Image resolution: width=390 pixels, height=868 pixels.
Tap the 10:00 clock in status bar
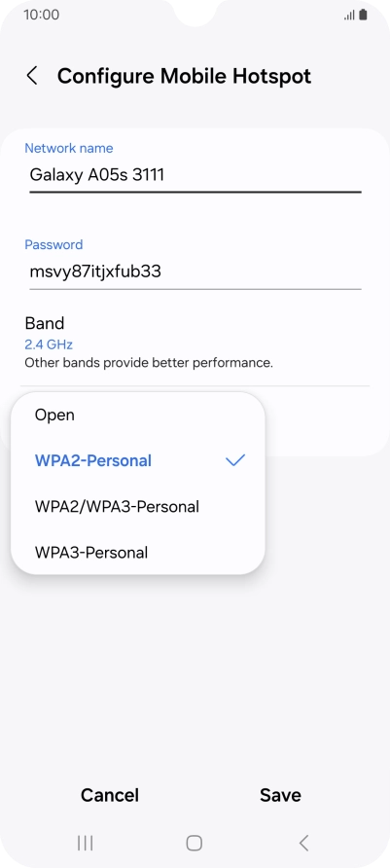click(41, 15)
